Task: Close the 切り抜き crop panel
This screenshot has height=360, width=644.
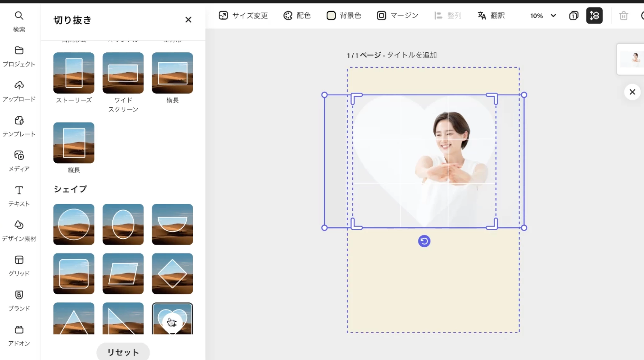Action: click(x=188, y=20)
